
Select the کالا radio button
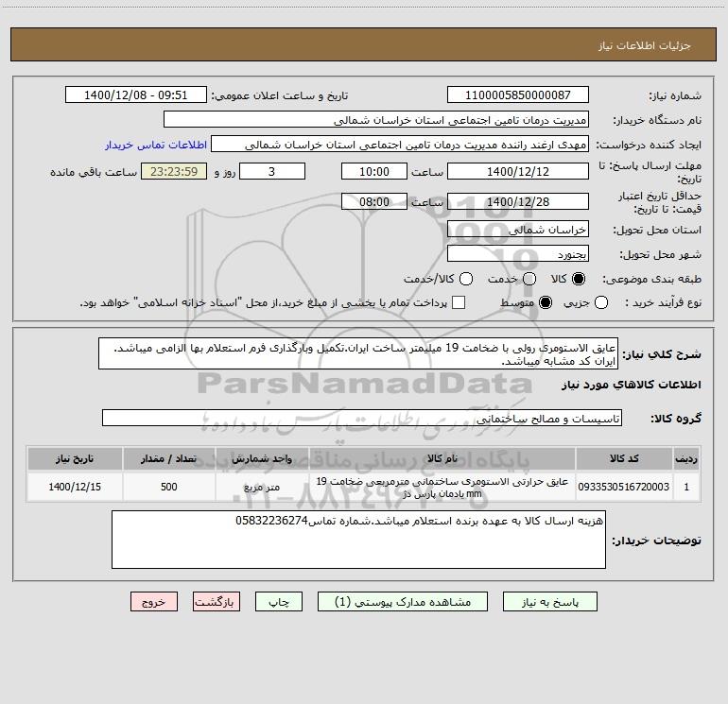[x=579, y=279]
